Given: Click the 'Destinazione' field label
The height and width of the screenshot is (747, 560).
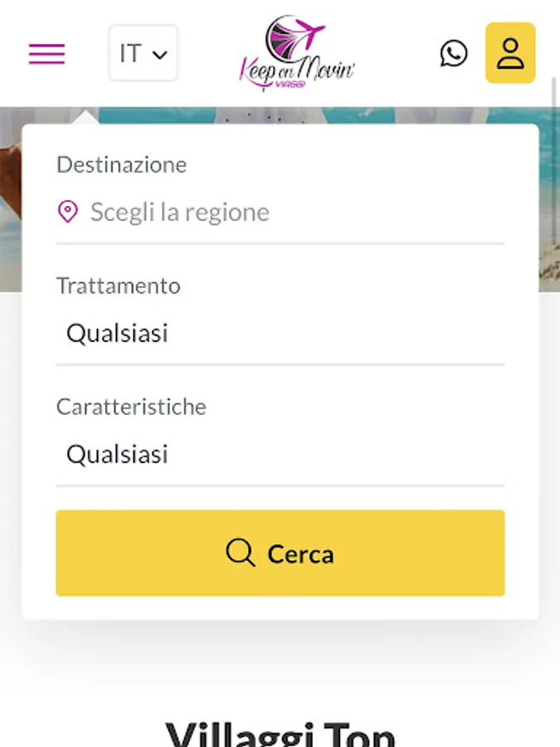Looking at the screenshot, I should [122, 164].
